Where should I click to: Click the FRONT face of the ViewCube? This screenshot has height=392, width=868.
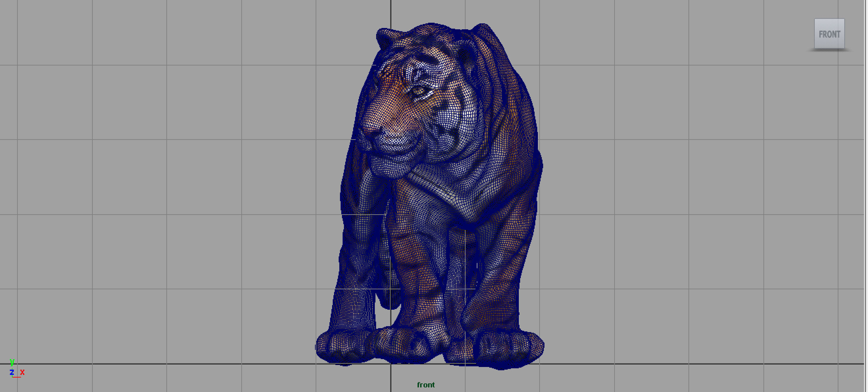(829, 34)
